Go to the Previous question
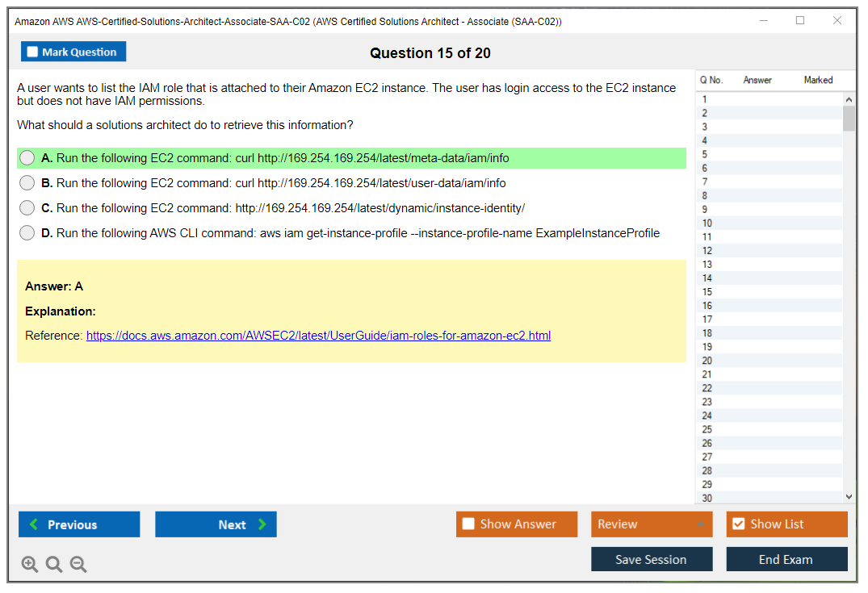The image size is (868, 593). point(79,524)
